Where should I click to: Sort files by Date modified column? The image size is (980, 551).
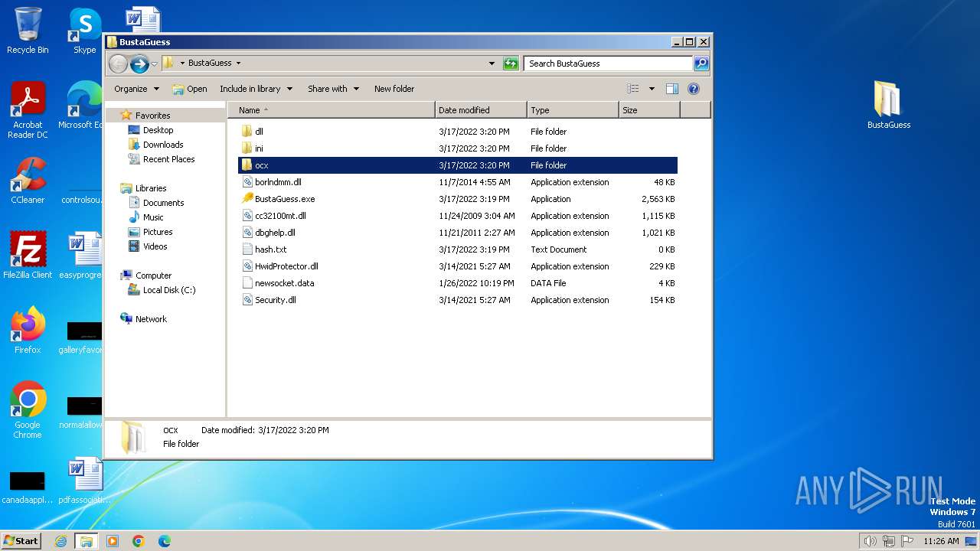pos(480,110)
